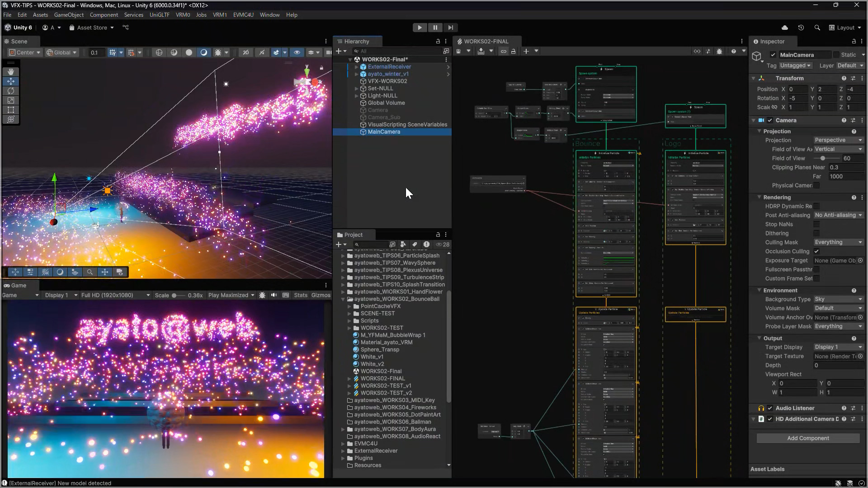Select the Rotate tool in Scene
This screenshot has width=868, height=488.
(x=11, y=91)
